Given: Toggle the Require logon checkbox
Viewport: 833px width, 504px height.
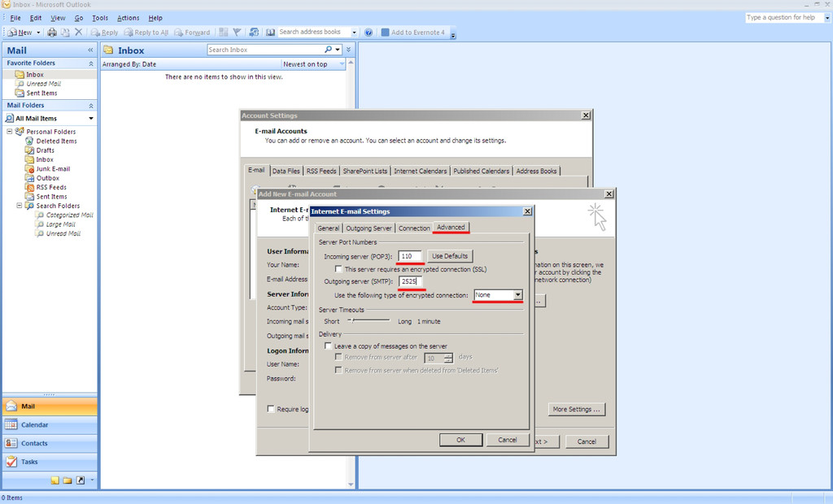Looking at the screenshot, I should point(271,409).
